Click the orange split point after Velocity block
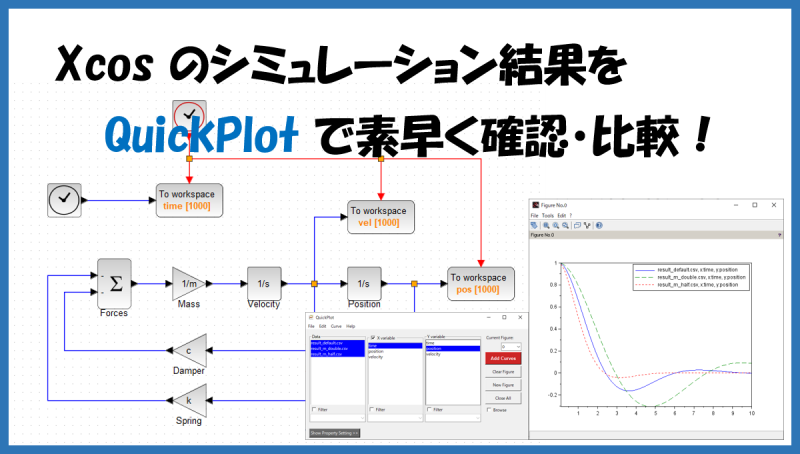800x454 pixels. [314, 284]
